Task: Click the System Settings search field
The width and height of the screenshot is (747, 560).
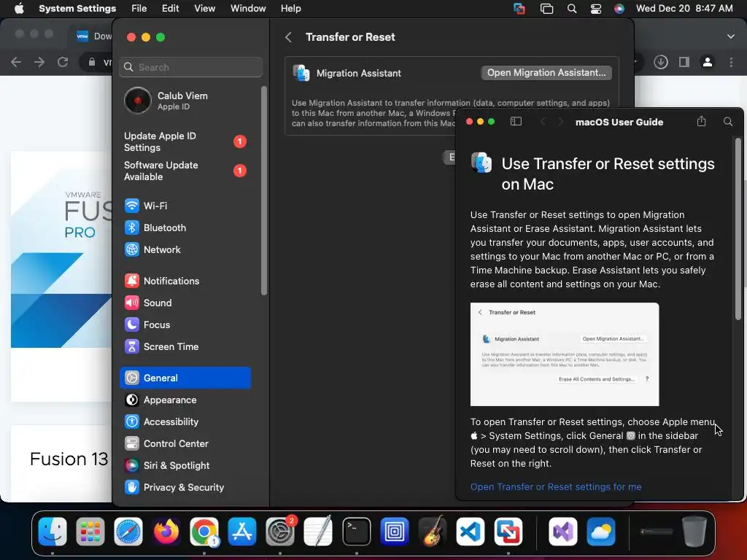Action: pos(190,67)
